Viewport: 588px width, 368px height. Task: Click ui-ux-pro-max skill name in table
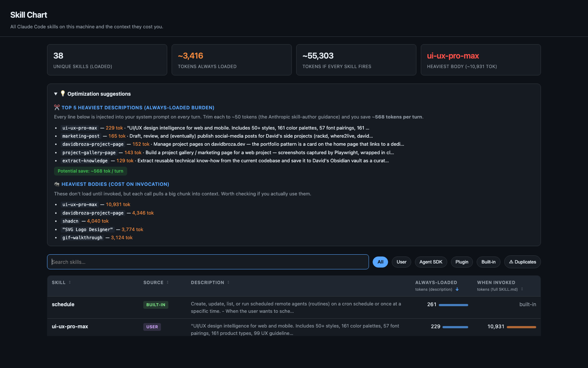coord(70,326)
